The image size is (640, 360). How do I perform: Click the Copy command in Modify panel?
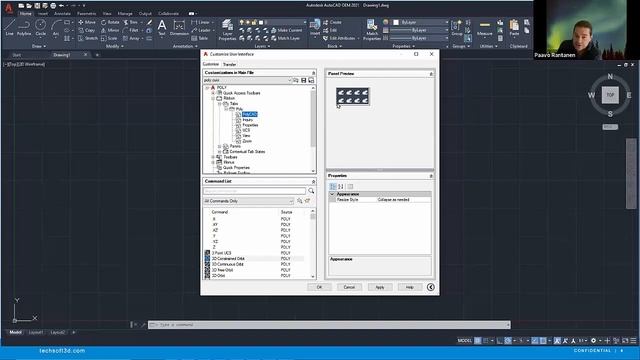coord(87,30)
